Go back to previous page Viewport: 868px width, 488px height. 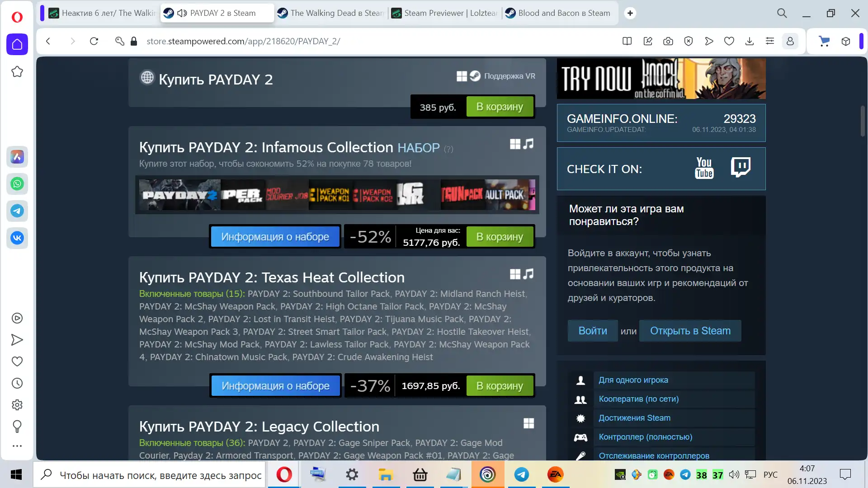48,41
